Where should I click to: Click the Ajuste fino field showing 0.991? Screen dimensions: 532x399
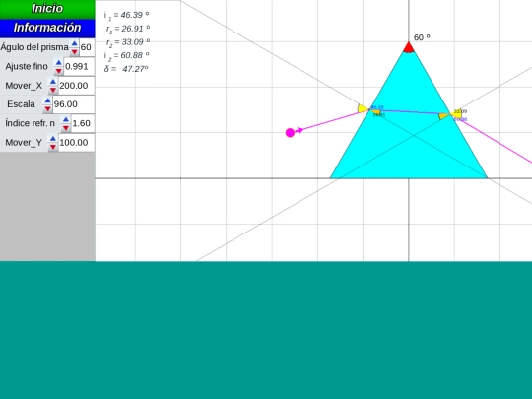pyautogui.click(x=79, y=67)
